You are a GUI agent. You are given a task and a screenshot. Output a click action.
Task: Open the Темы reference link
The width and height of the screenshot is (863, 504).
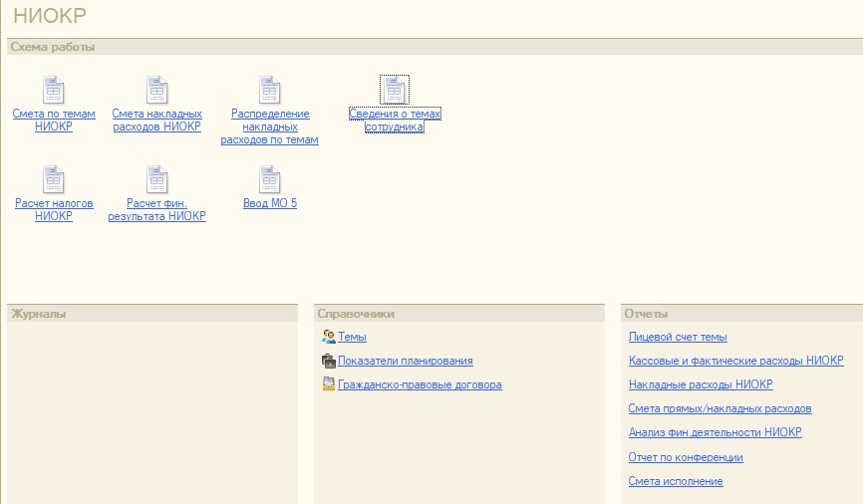[x=352, y=338]
